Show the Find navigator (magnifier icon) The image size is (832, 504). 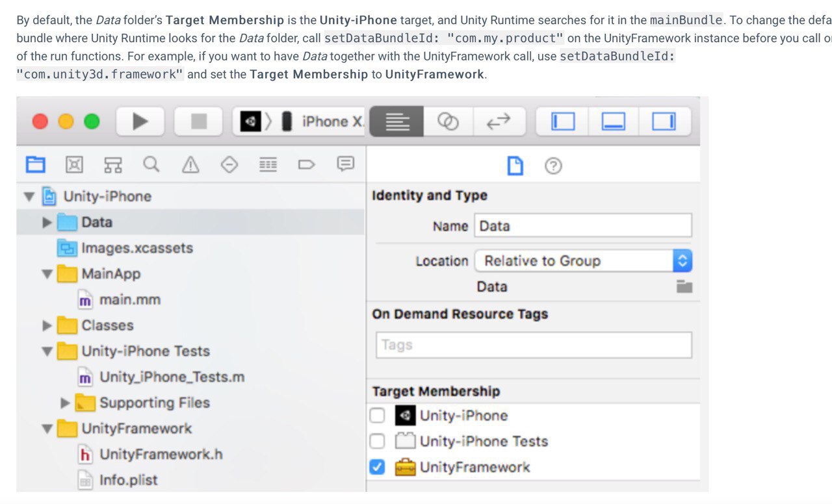[151, 164]
